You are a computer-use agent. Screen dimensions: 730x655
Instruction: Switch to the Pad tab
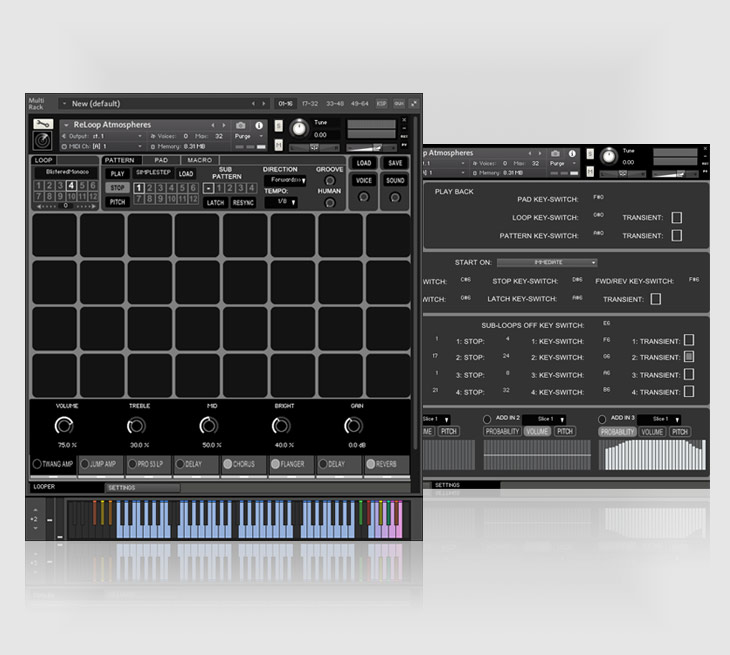pos(161,160)
